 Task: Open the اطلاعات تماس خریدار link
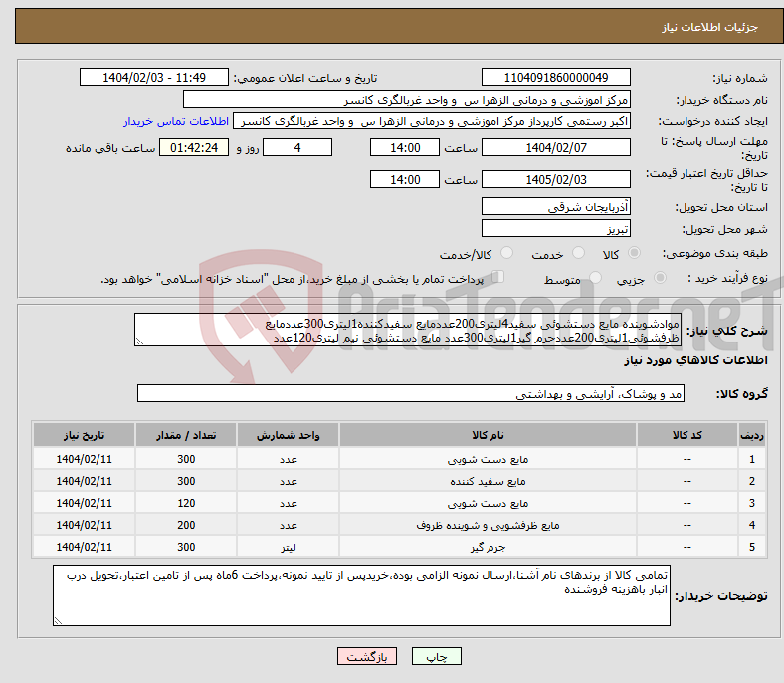(176, 121)
